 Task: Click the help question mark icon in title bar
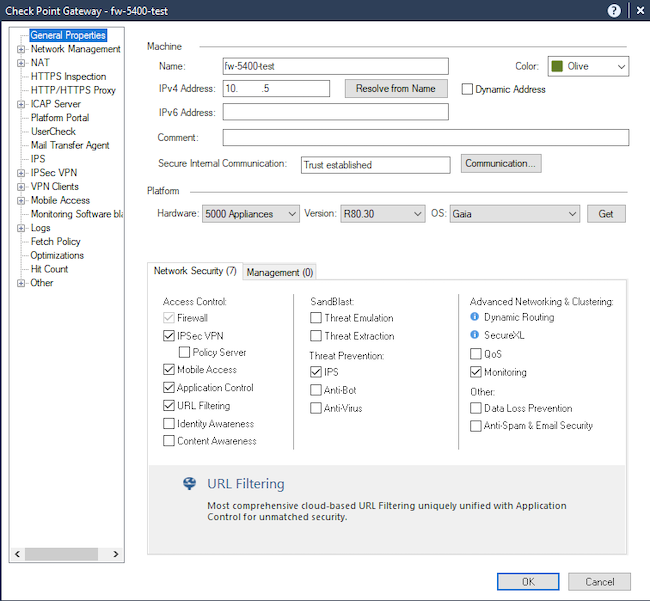point(614,10)
